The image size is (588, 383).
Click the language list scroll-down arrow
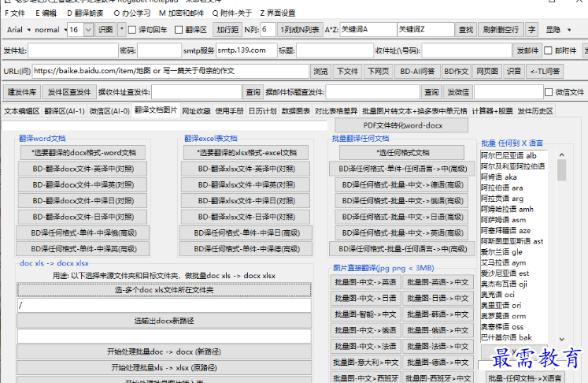click(x=561, y=339)
